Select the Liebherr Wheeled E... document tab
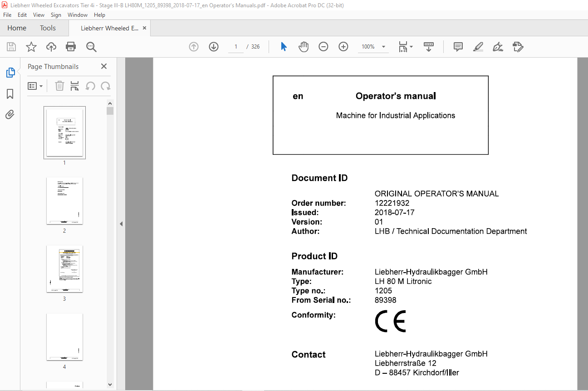 point(109,28)
